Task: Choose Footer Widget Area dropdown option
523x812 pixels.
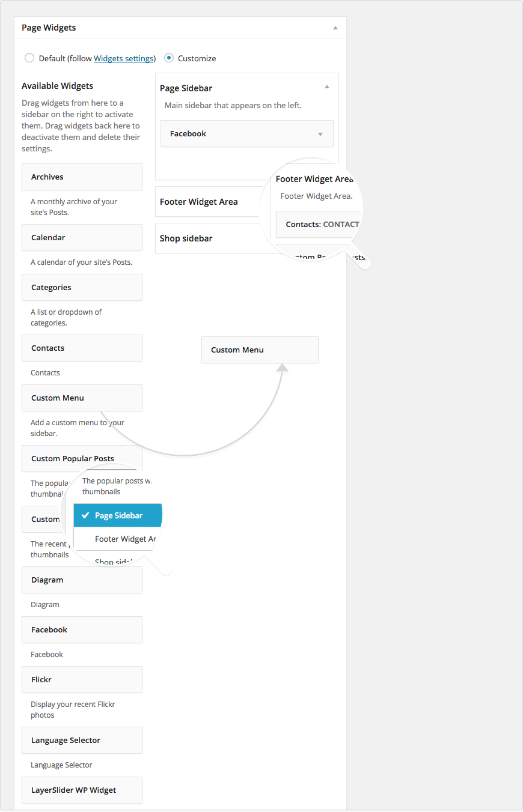Action: point(124,539)
